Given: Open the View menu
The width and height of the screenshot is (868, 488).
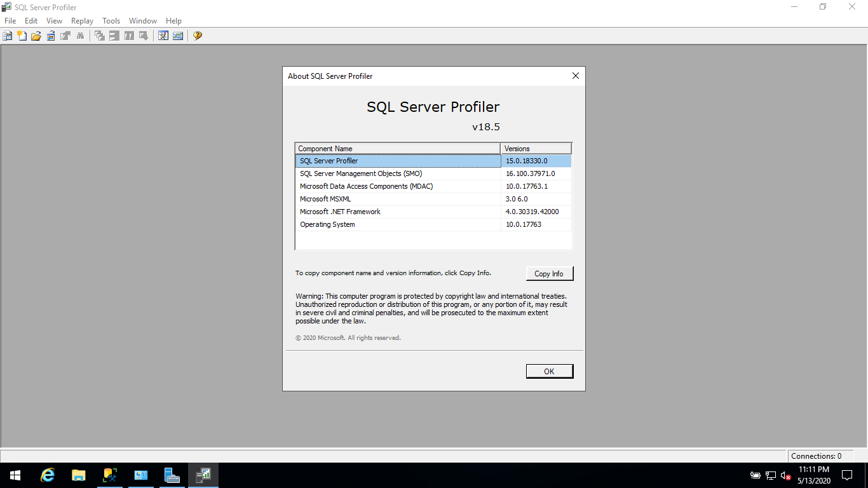Looking at the screenshot, I should click(x=54, y=21).
